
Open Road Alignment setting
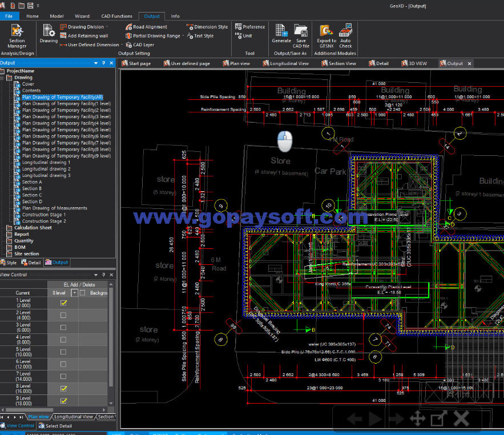coord(146,27)
